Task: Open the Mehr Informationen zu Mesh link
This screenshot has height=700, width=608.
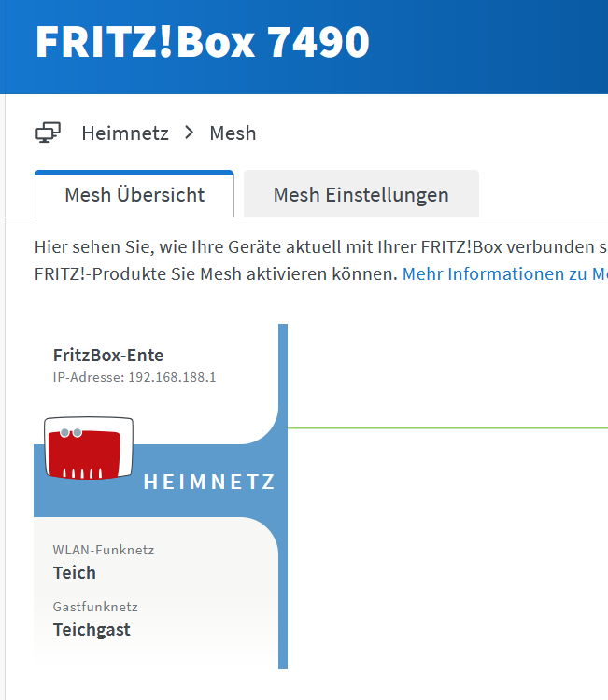Action: [505, 273]
